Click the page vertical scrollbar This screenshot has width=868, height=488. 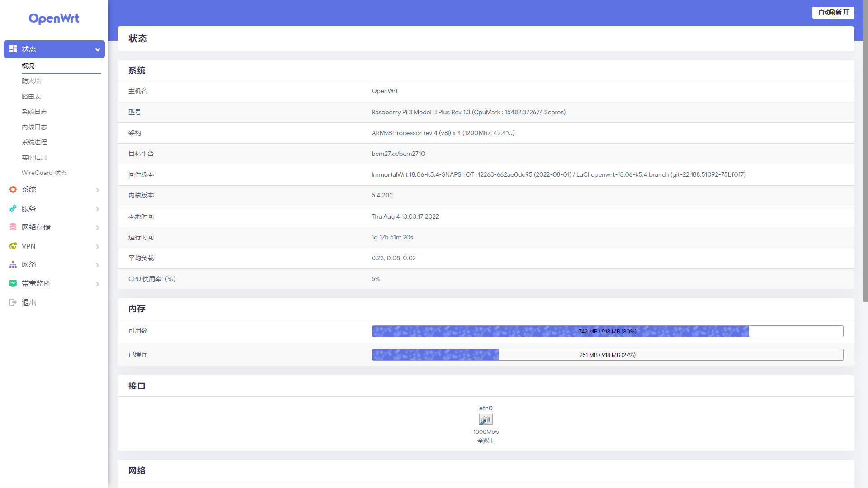click(865, 151)
